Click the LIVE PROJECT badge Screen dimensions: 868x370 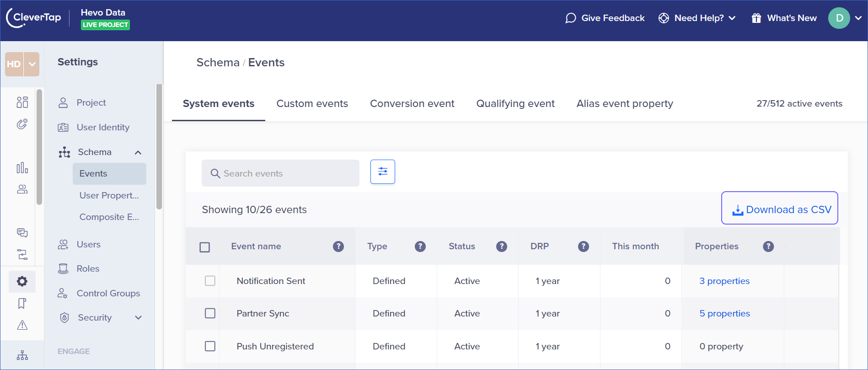[x=105, y=25]
